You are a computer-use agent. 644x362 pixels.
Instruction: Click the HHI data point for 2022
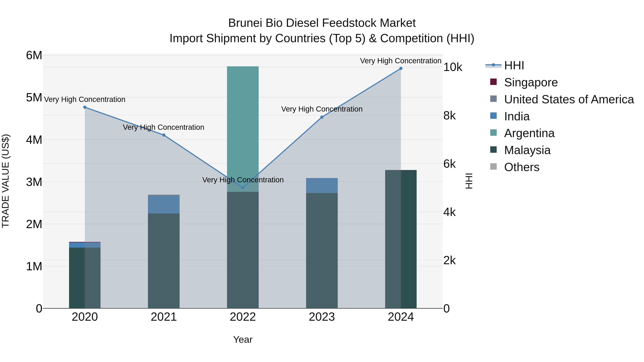pyautogui.click(x=243, y=187)
